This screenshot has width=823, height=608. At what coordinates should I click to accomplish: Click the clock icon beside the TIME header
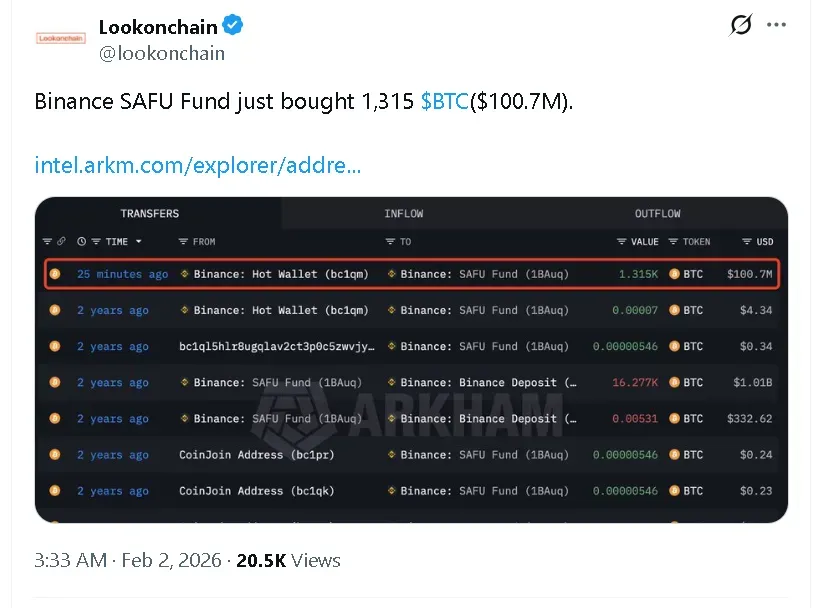tap(80, 242)
